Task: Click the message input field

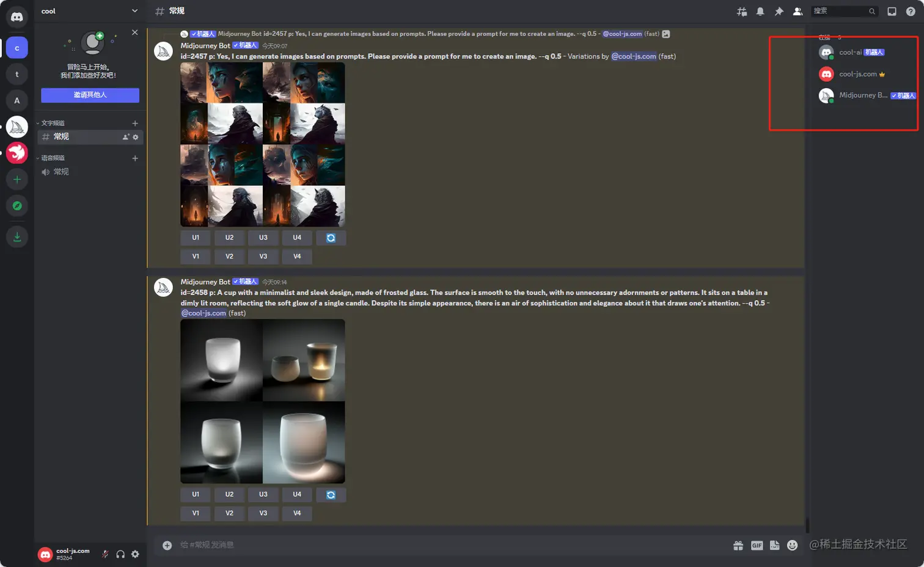Action: tap(452, 545)
